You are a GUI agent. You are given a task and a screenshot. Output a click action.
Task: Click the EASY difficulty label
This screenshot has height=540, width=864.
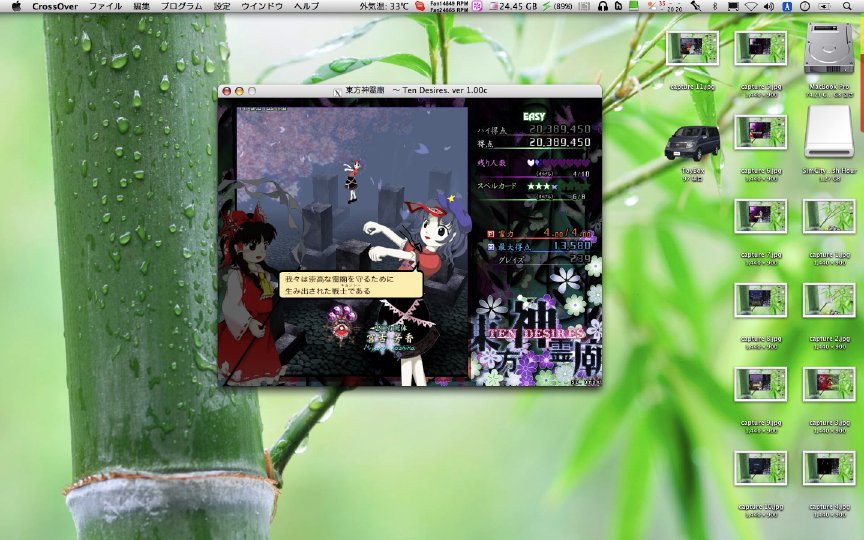[534, 116]
